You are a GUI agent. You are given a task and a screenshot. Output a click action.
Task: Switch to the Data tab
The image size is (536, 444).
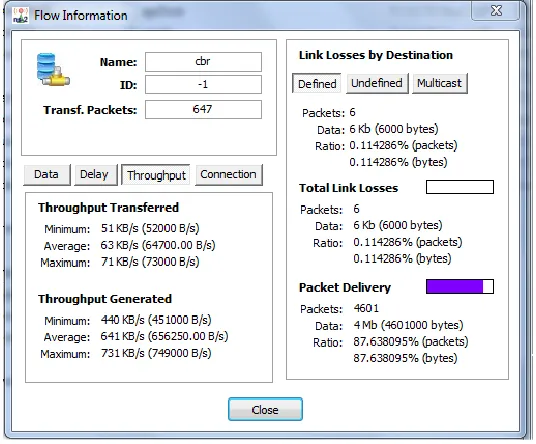click(47, 174)
